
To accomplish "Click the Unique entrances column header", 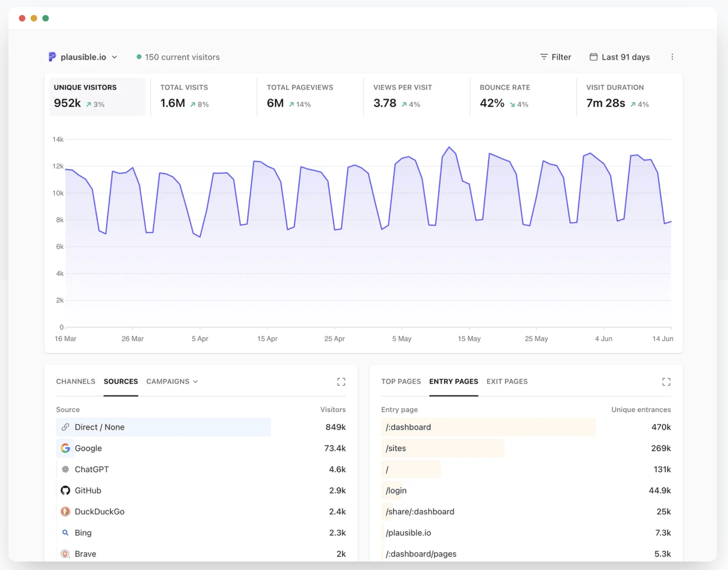I will [641, 409].
